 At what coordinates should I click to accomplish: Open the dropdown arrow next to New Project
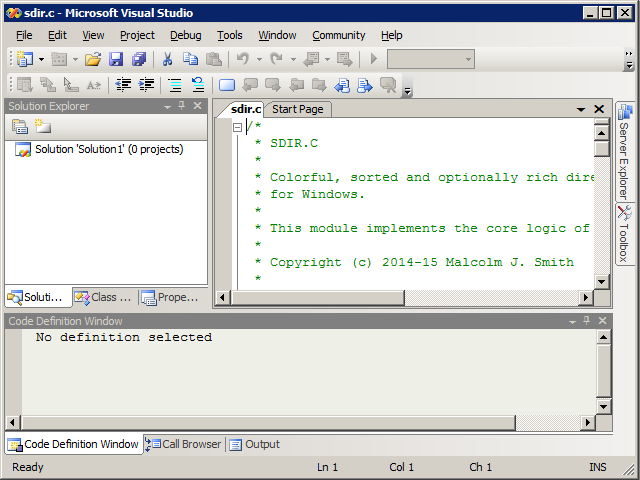41,60
